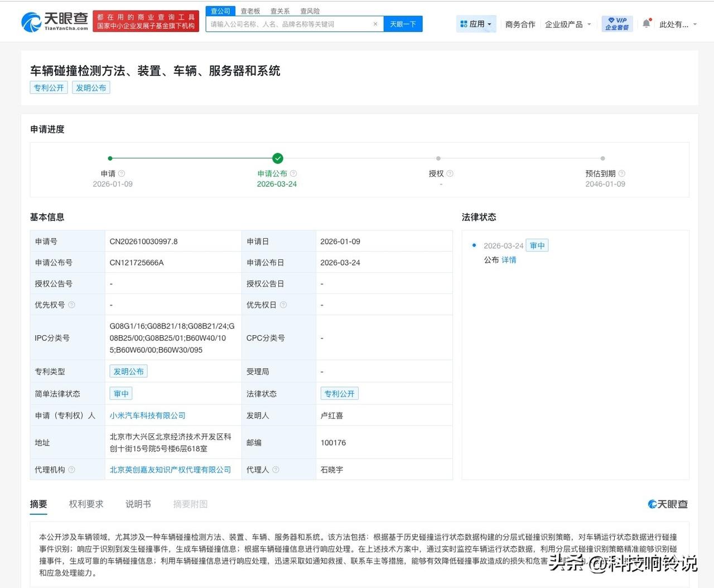Viewport: 714px width, 588px height.
Task: Click the Tianyancha logo
Action: [54, 21]
